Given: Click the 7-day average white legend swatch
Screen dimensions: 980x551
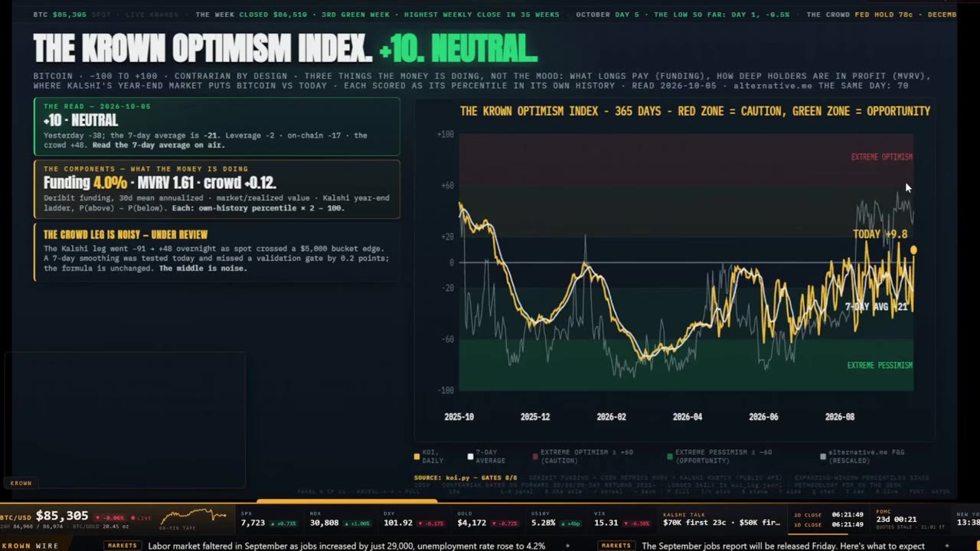Looking at the screenshot, I should [471, 456].
